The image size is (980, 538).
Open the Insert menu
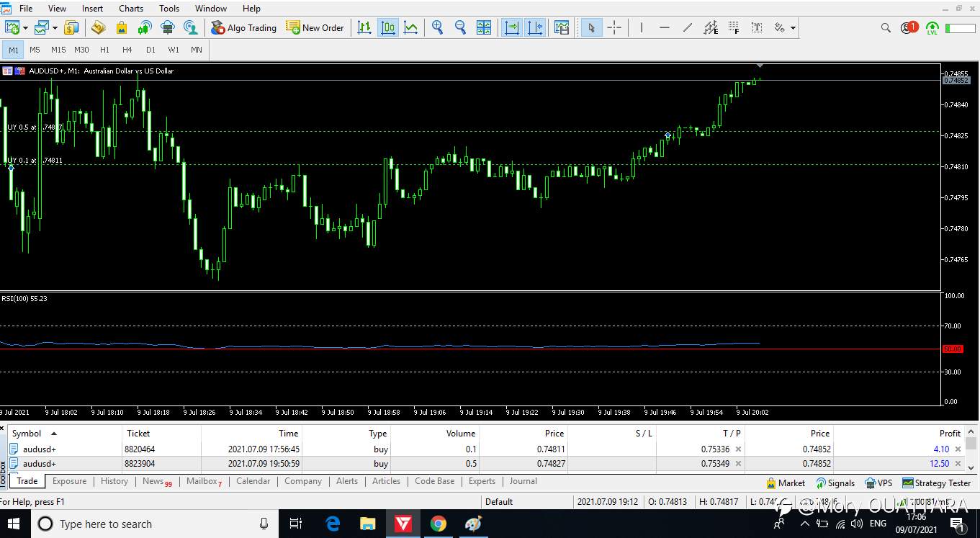(x=92, y=9)
